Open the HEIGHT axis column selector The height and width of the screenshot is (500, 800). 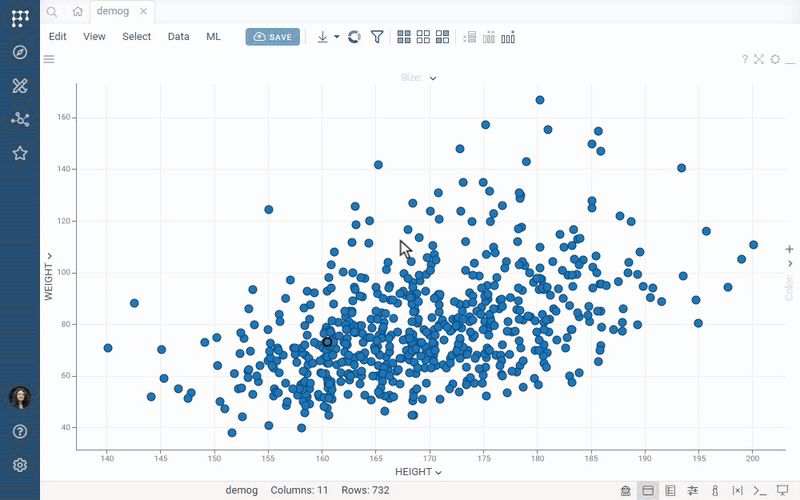[x=418, y=472]
